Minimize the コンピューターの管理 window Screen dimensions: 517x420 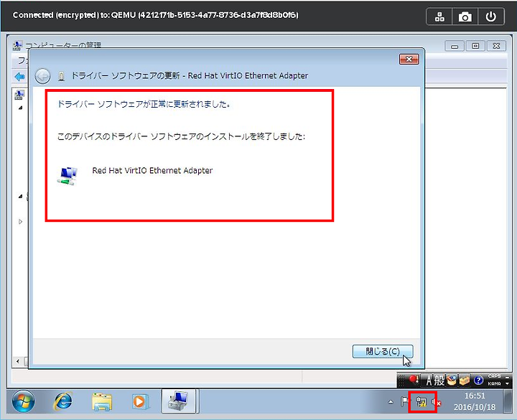[x=455, y=46]
